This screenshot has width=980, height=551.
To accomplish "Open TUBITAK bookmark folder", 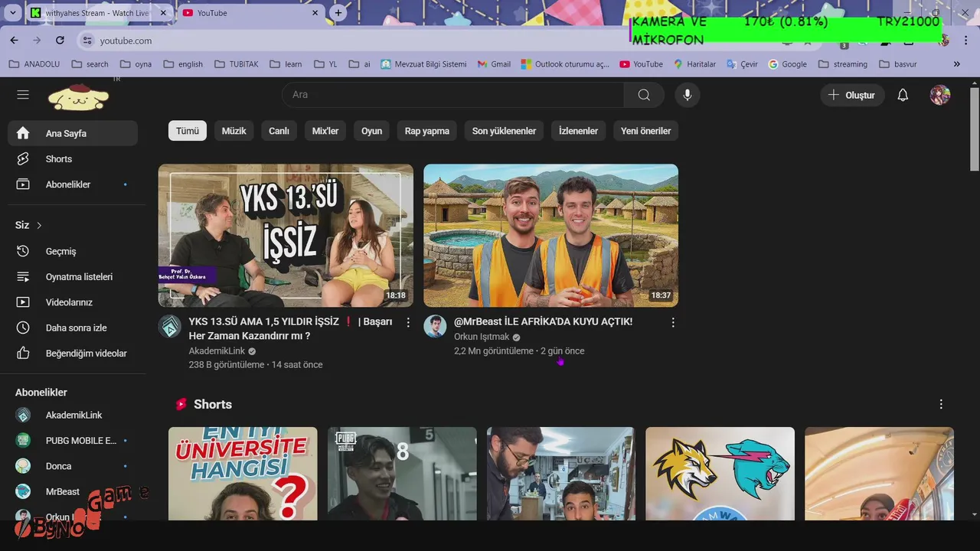I will point(237,64).
